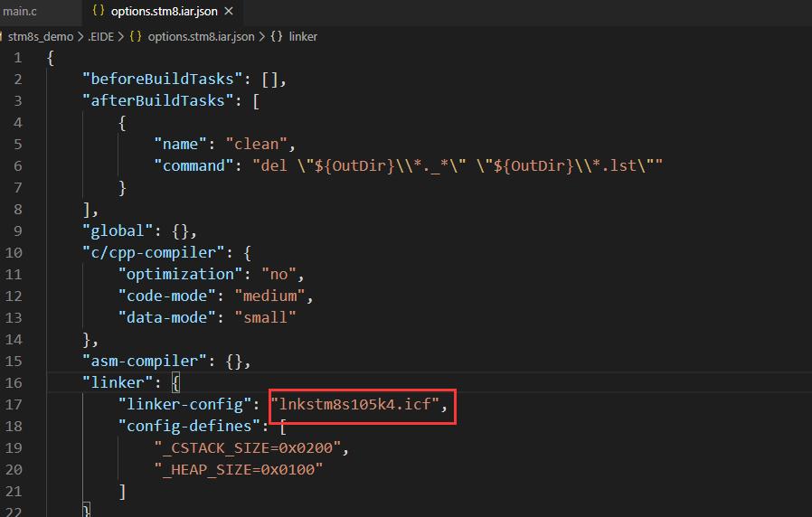Click "_HEAP_SIZE=0x0100" string
812x517 pixels.
coord(239,469)
